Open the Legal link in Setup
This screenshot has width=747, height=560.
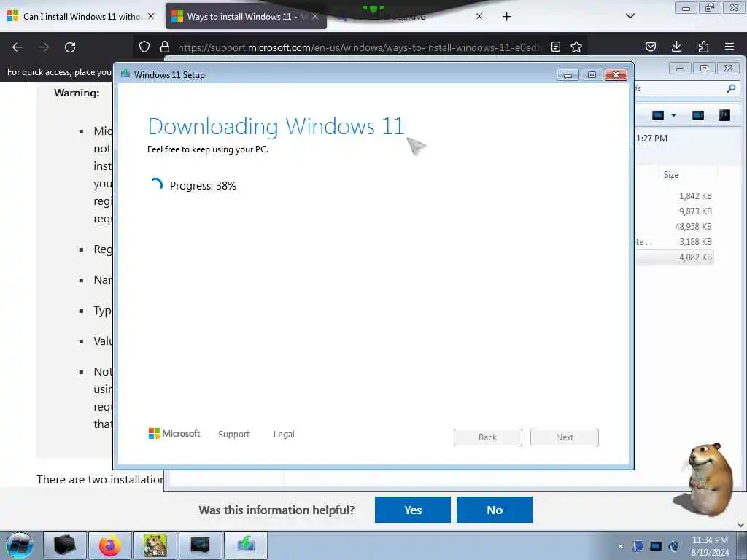point(284,435)
